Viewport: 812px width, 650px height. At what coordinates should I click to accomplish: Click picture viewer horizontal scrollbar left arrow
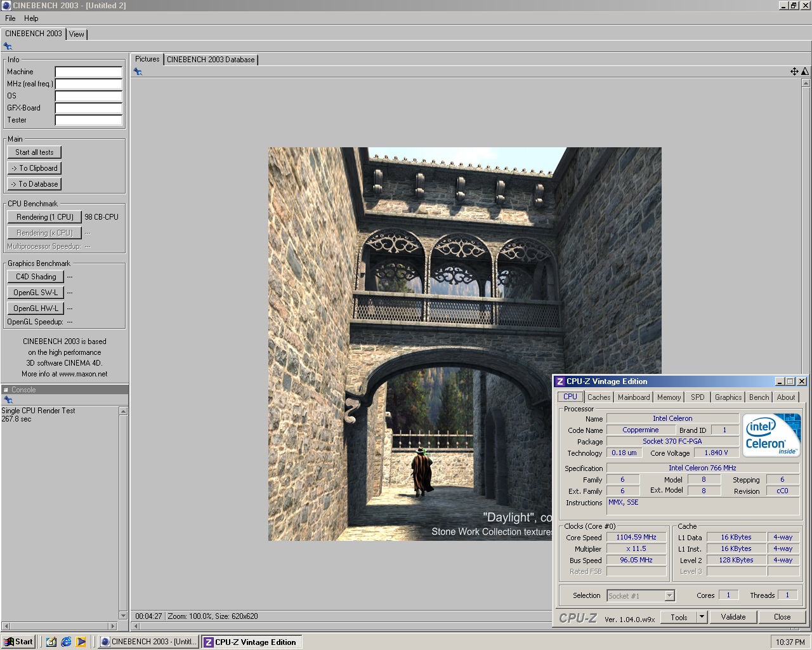(136, 627)
